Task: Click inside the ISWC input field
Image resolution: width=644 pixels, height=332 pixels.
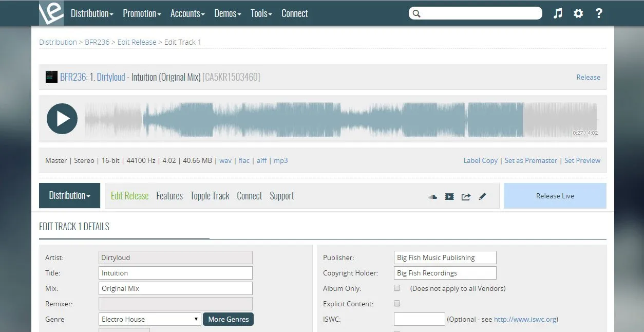Action: [419, 319]
